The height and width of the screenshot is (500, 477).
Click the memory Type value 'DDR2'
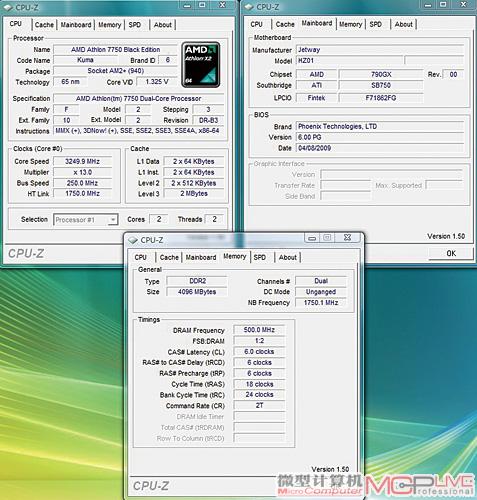coord(197,281)
